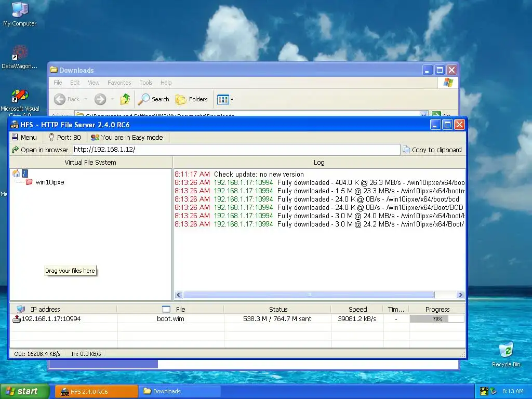Open the Tools menu in Downloads window
This screenshot has height=399, width=532.
tap(146, 83)
